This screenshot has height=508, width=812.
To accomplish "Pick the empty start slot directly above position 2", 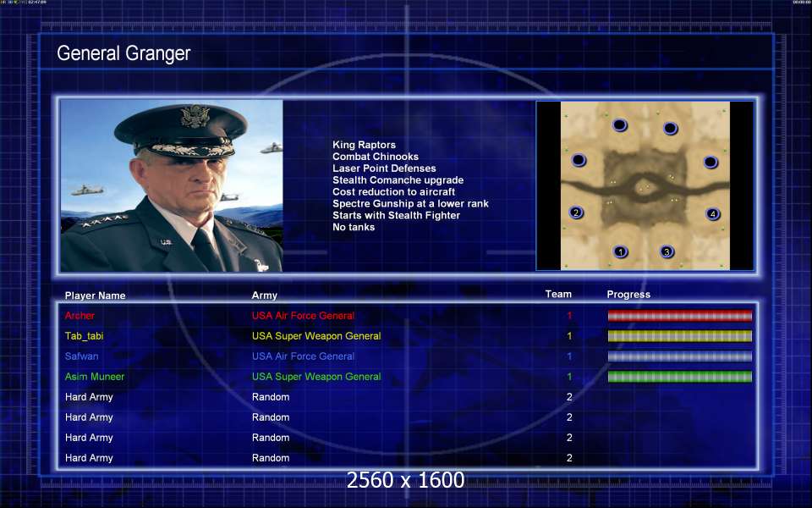I will tap(579, 160).
